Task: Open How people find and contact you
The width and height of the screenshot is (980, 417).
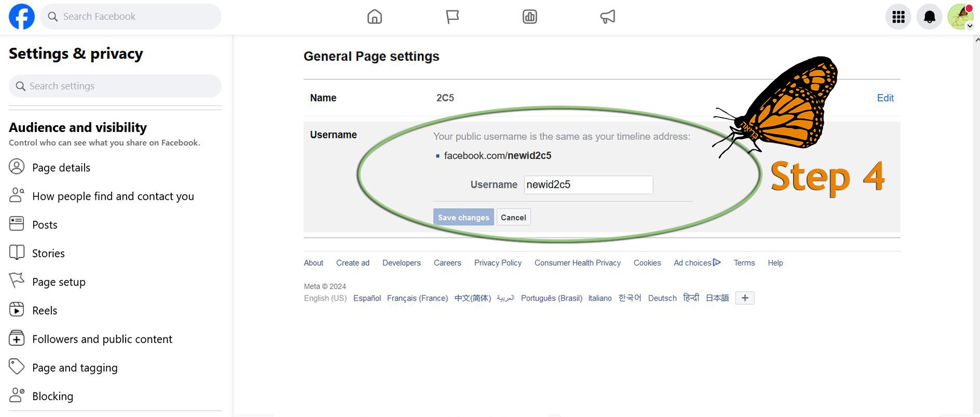Action: click(x=113, y=196)
